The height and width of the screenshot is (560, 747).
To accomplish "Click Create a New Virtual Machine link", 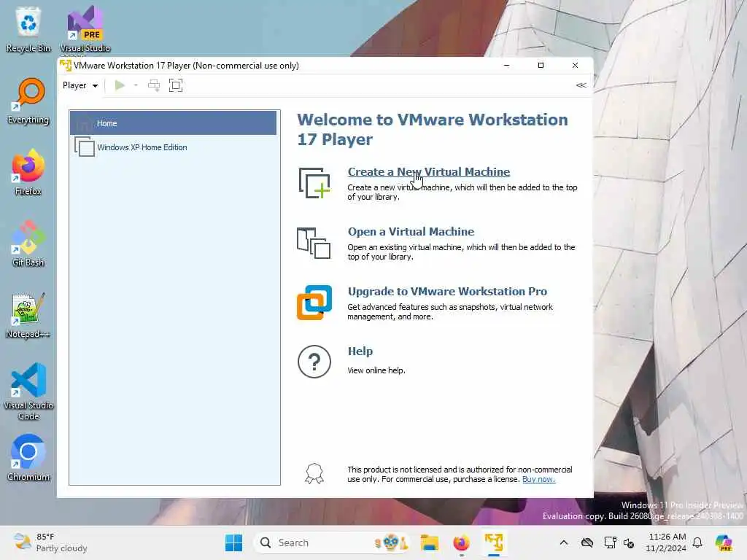I will [x=429, y=171].
